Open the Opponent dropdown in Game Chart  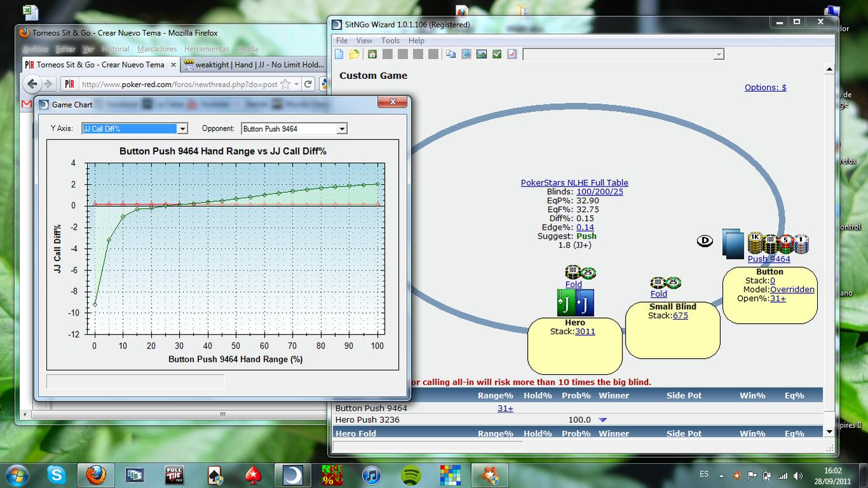341,129
